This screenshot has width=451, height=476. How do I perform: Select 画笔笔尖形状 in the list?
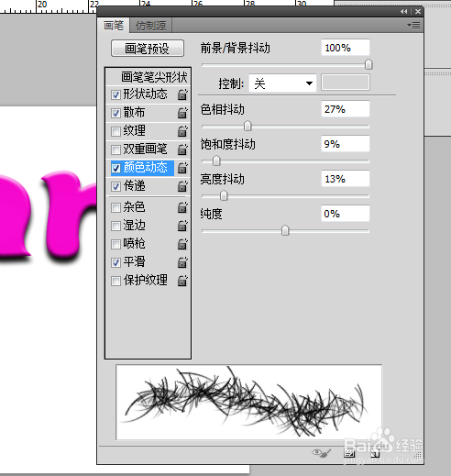click(154, 77)
